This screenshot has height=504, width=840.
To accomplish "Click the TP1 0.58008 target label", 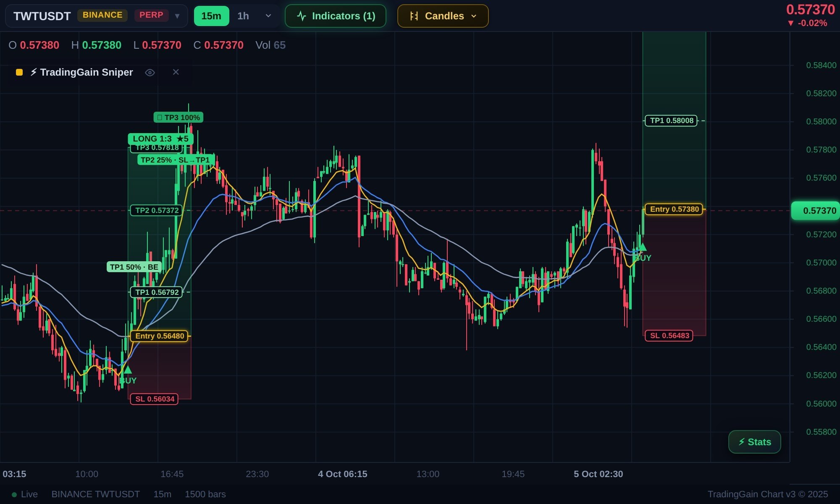I will click(672, 121).
